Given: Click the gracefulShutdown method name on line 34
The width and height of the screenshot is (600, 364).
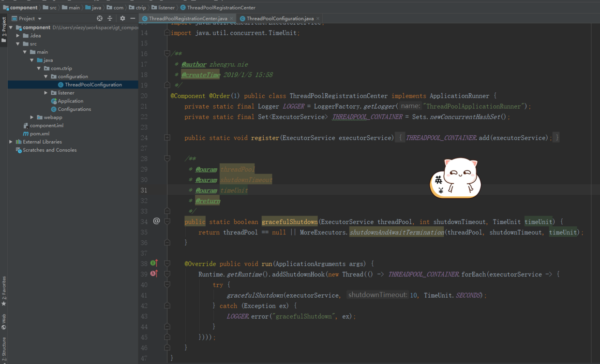Looking at the screenshot, I should point(289,222).
